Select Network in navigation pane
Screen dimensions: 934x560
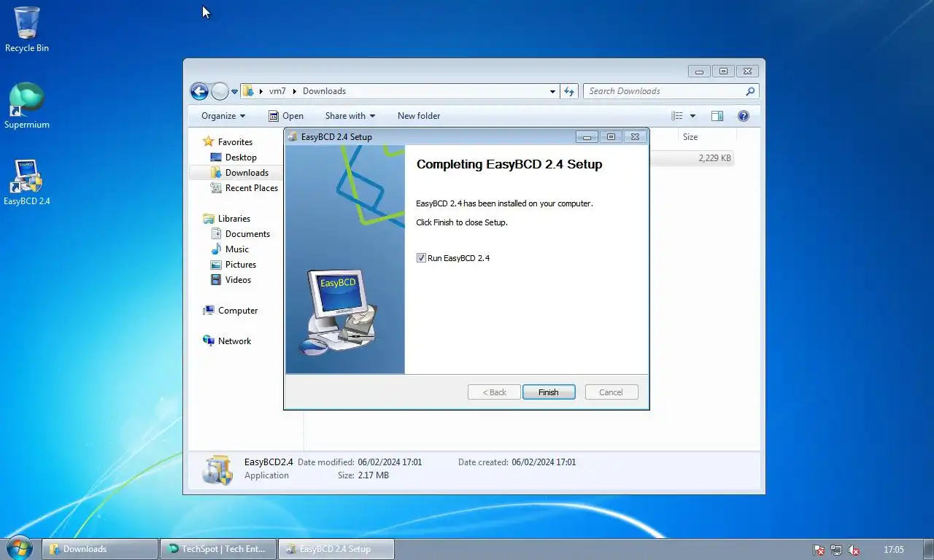tap(227, 341)
